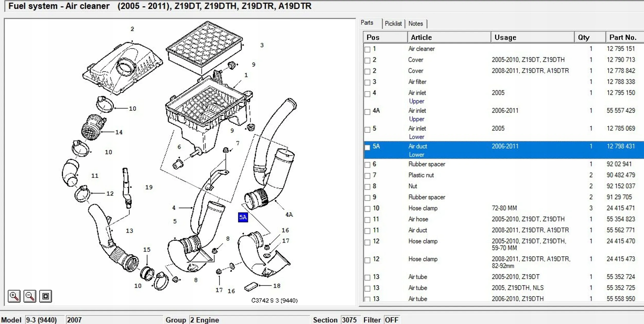Tick the Air filter position 3 checkbox

coord(367,82)
